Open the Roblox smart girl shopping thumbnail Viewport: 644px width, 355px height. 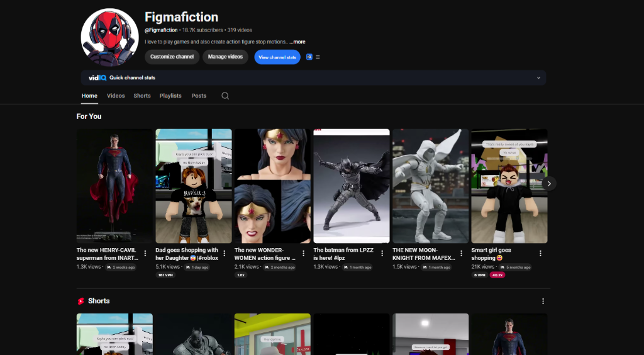point(509,186)
